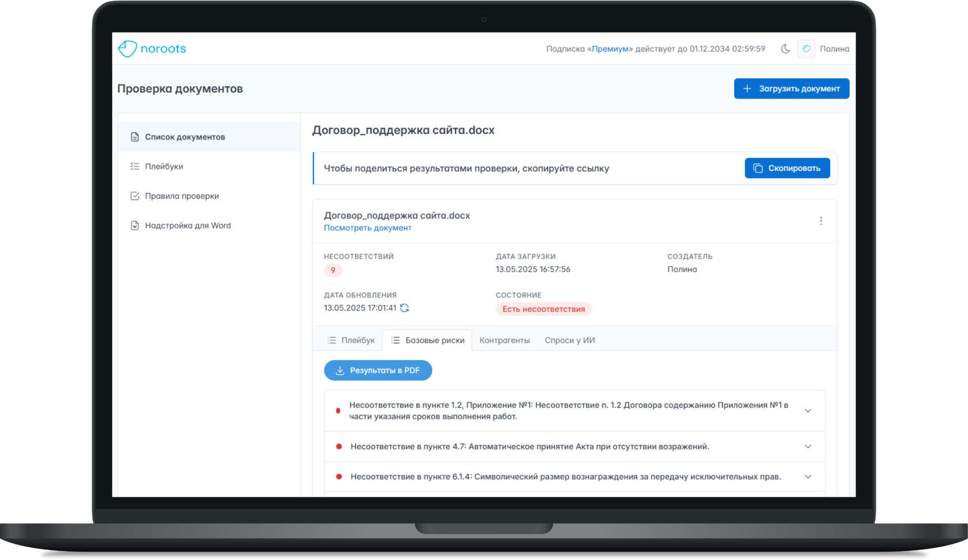Click Загрузить документ button
Viewport: 968px width, 560px height.
791,89
